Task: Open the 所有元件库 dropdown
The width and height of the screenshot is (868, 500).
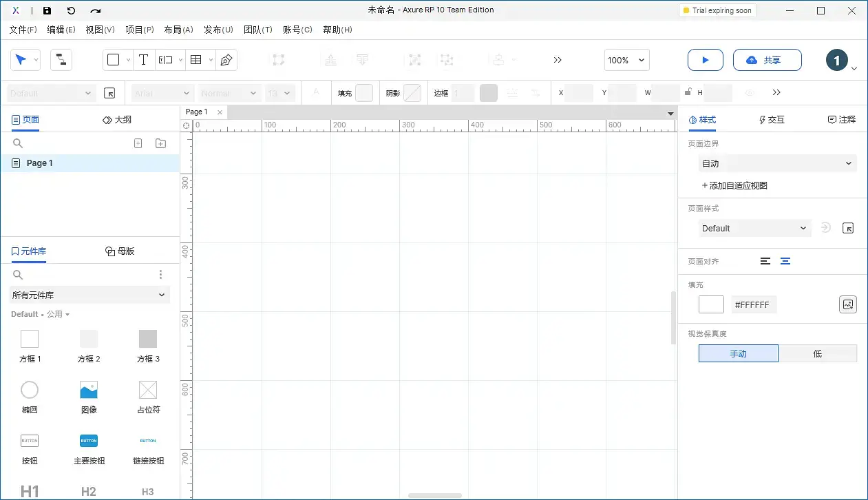Action: pyautogui.click(x=89, y=295)
